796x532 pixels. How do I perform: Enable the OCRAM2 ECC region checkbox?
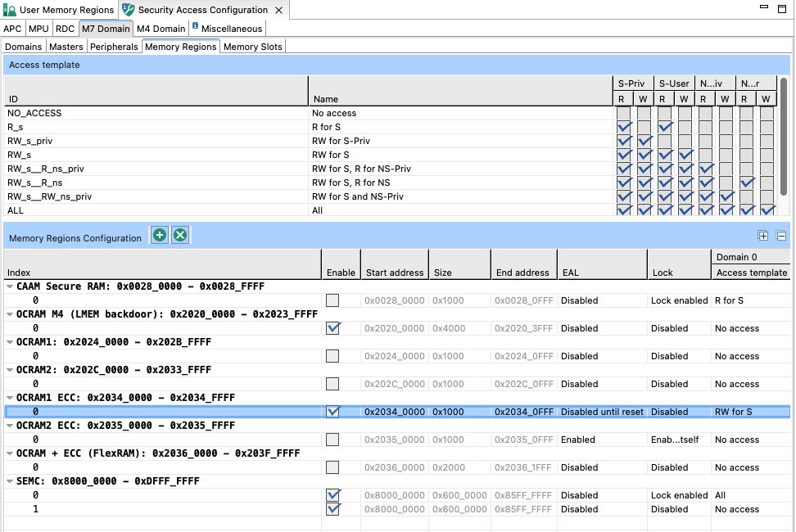pos(332,440)
